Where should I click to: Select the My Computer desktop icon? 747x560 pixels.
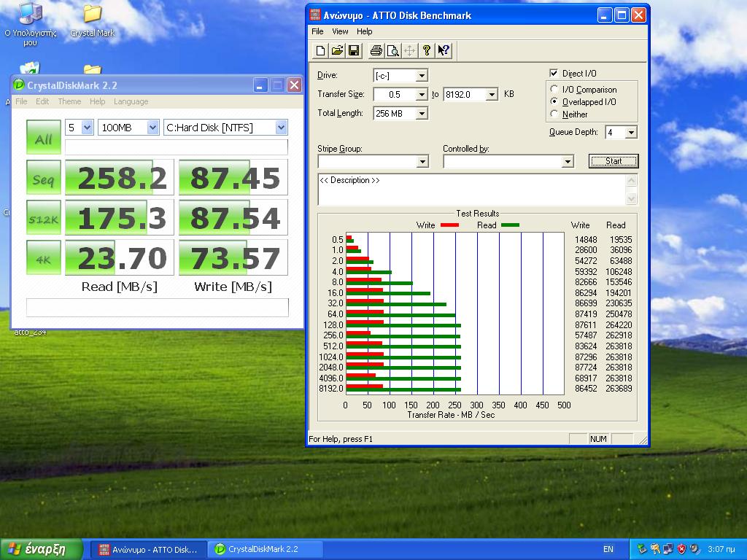click(x=30, y=24)
